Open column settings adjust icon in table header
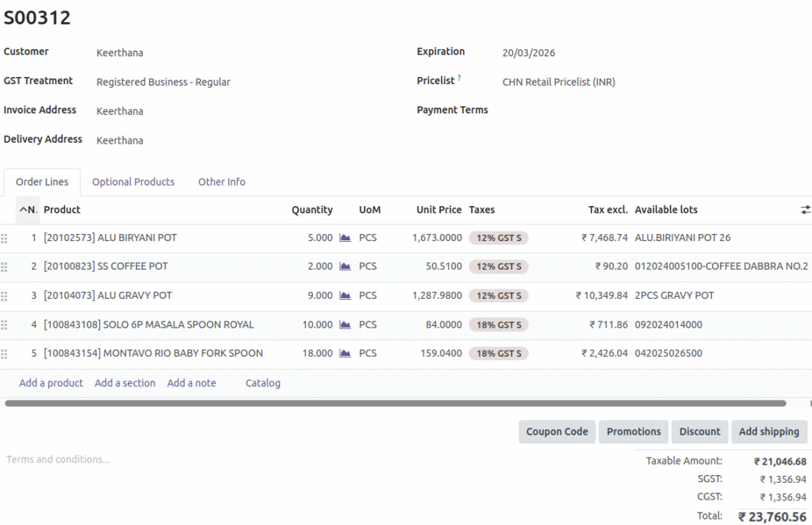The width and height of the screenshot is (812, 525). pyautogui.click(x=806, y=210)
